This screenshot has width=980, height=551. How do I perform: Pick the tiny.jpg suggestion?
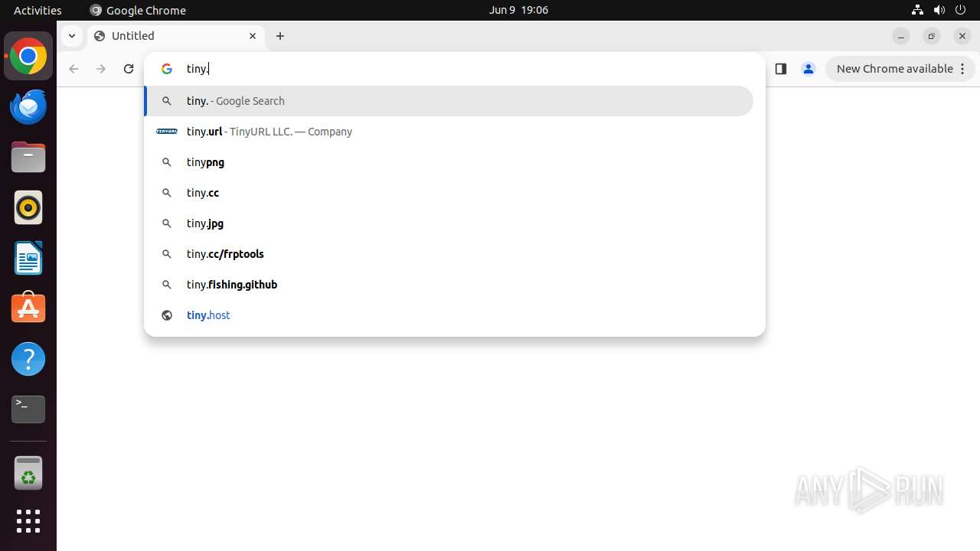point(449,223)
